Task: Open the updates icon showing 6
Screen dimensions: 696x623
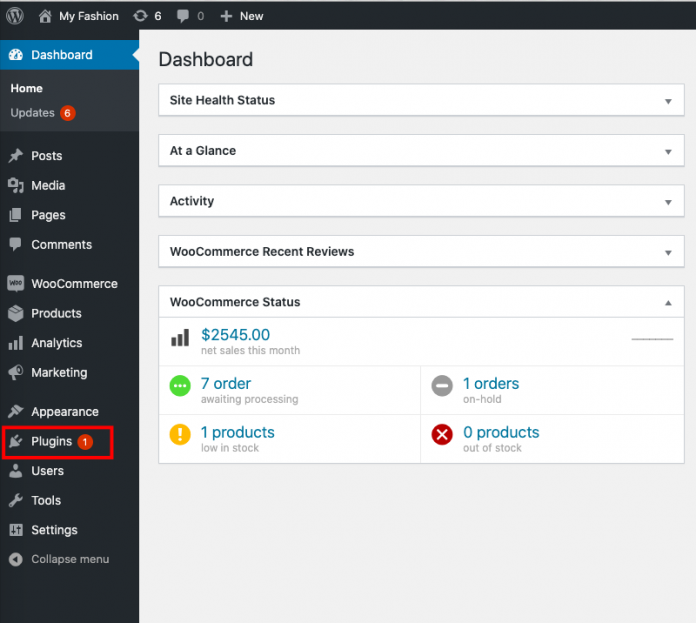Action: pyautogui.click(x=140, y=16)
